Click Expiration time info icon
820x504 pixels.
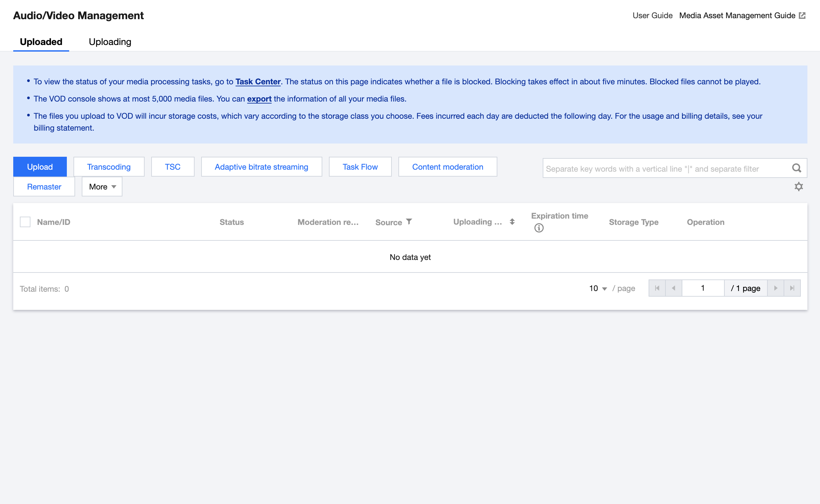coord(538,228)
